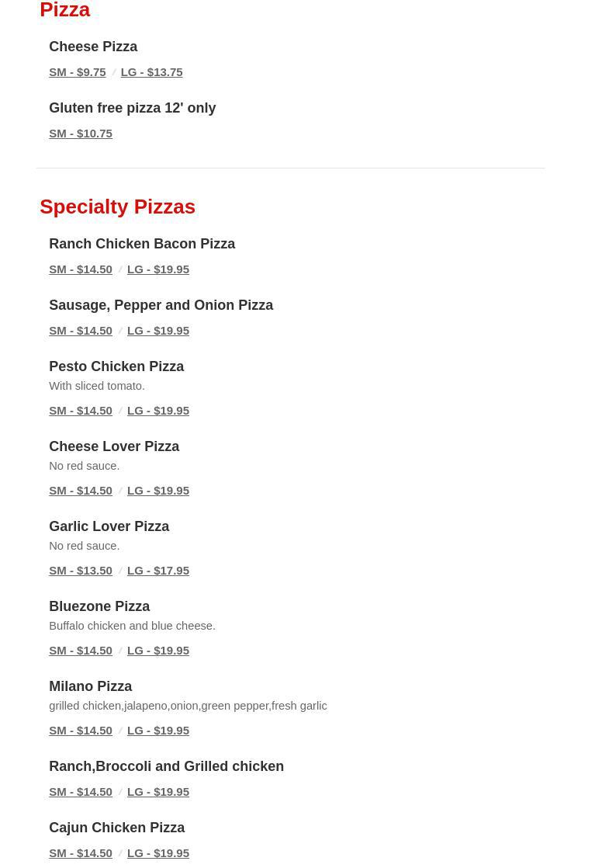
Task: Add large Bluezone Pizza size
Action: (157, 651)
